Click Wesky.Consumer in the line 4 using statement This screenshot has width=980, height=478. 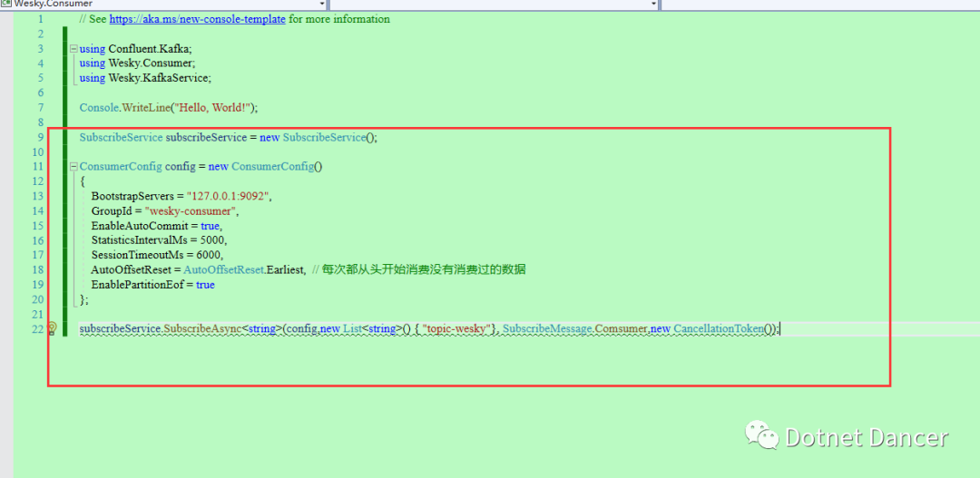[152, 63]
